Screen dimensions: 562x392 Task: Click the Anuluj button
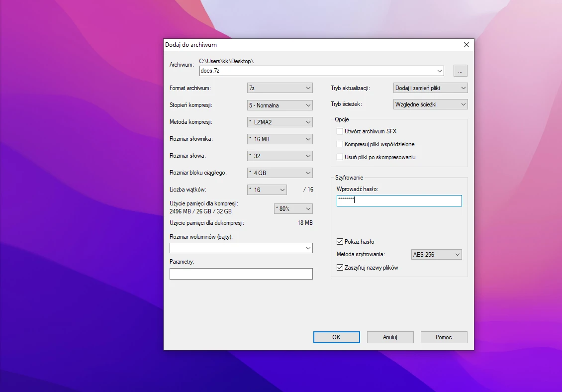pos(390,337)
